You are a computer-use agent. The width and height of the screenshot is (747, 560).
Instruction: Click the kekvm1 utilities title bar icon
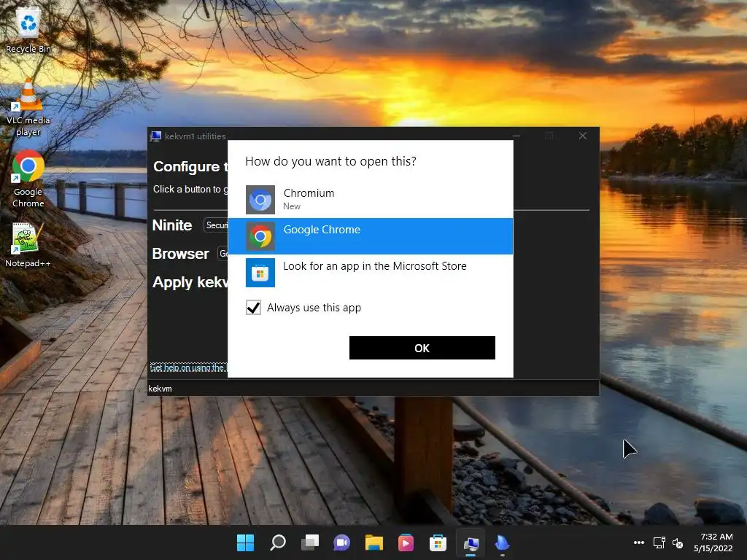click(156, 136)
